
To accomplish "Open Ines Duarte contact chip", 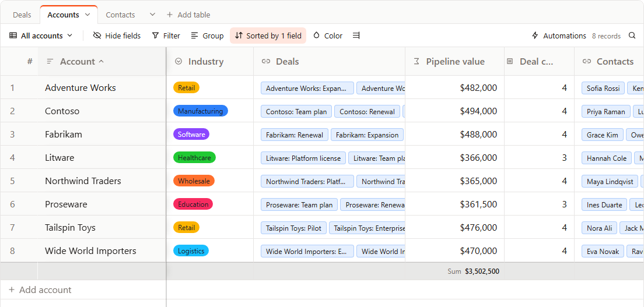I will pos(604,205).
